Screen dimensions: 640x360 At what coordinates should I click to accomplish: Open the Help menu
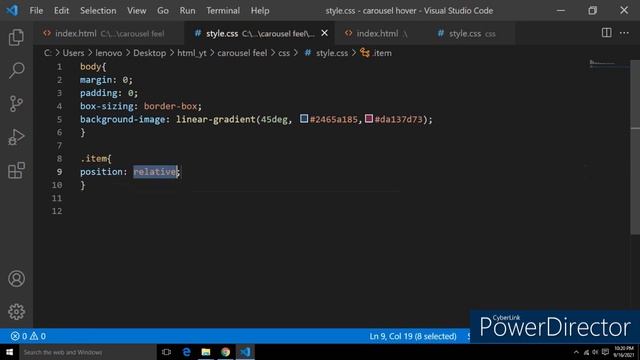pos(260,11)
